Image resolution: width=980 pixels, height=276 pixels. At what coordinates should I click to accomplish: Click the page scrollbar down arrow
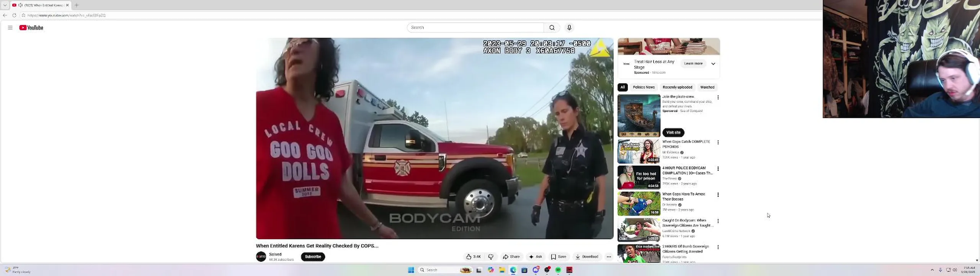point(977,261)
